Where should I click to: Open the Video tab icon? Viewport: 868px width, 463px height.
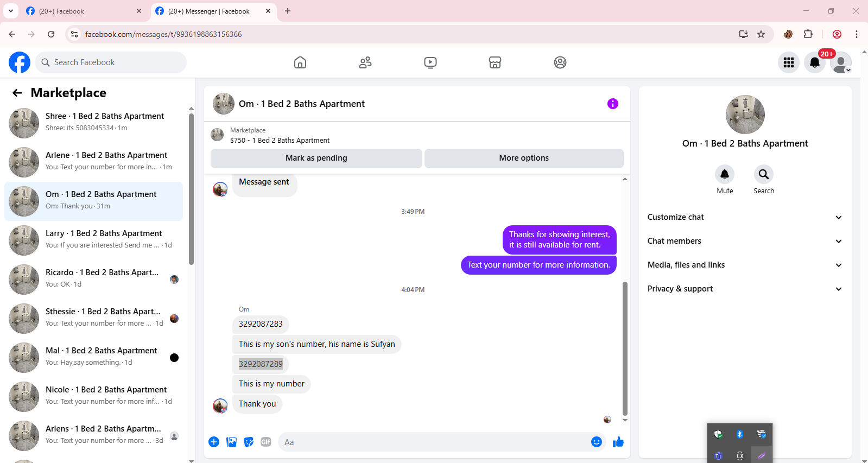(x=430, y=62)
